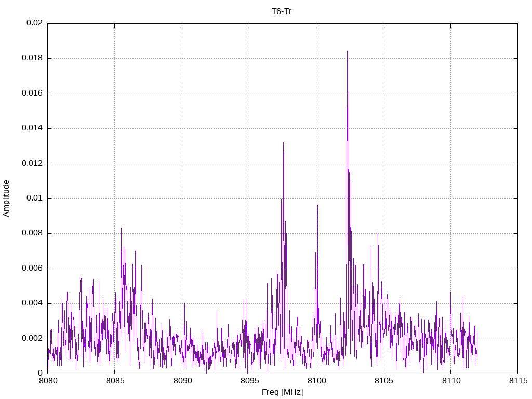Click the 0.004 y-axis tick label
532x399 pixels.
tap(32, 303)
